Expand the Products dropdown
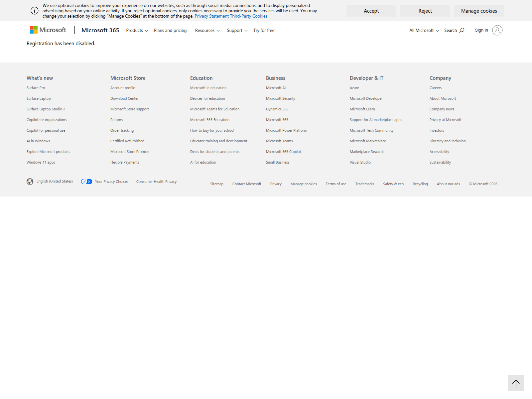This screenshot has height=399, width=532. [137, 30]
